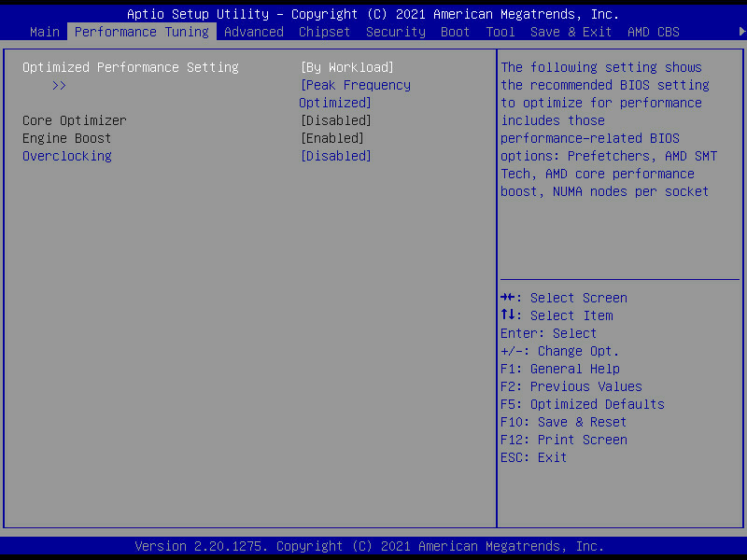Select the Optimized Performance Setting label
The width and height of the screenshot is (747, 560).
[x=131, y=67]
